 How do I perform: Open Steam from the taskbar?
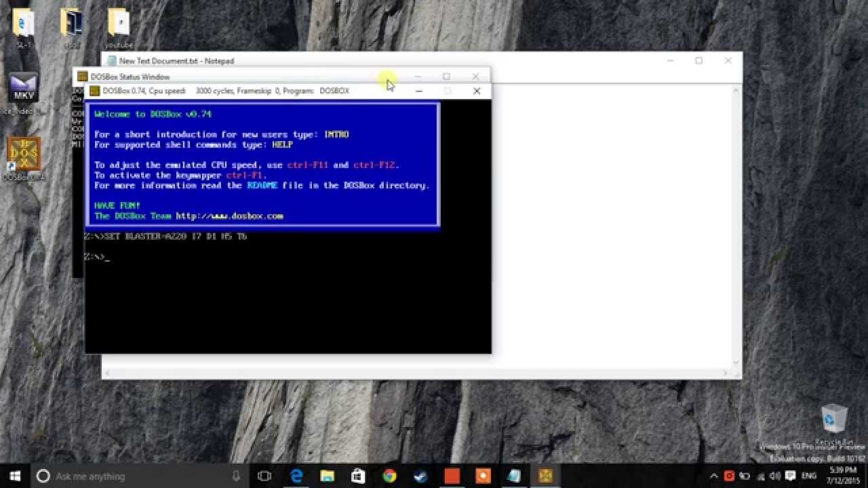tap(420, 476)
